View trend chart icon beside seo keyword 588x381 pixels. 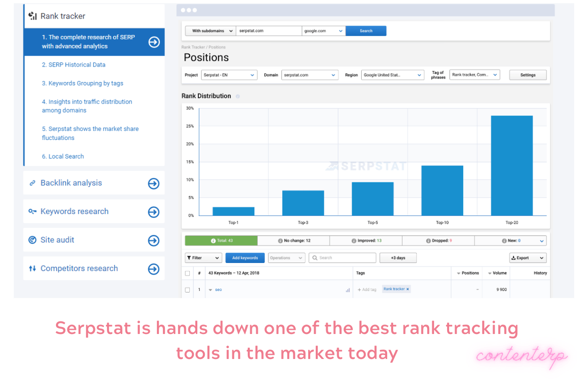point(348,289)
